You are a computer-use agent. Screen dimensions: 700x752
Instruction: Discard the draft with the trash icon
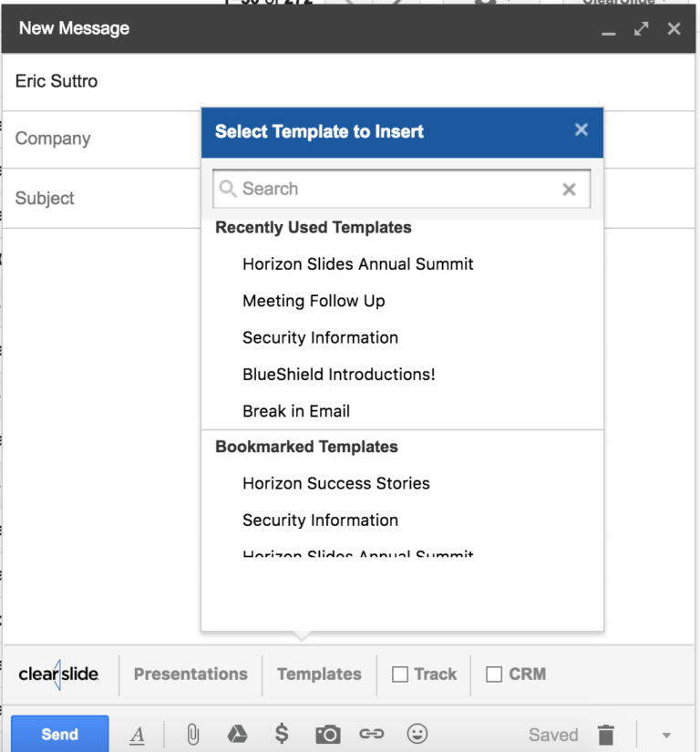(x=605, y=734)
